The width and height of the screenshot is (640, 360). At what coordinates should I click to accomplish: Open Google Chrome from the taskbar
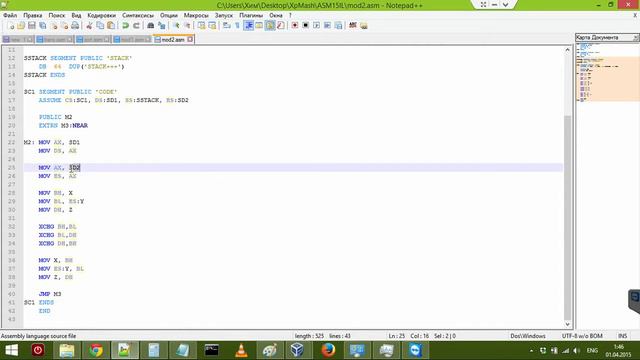(x=96, y=350)
